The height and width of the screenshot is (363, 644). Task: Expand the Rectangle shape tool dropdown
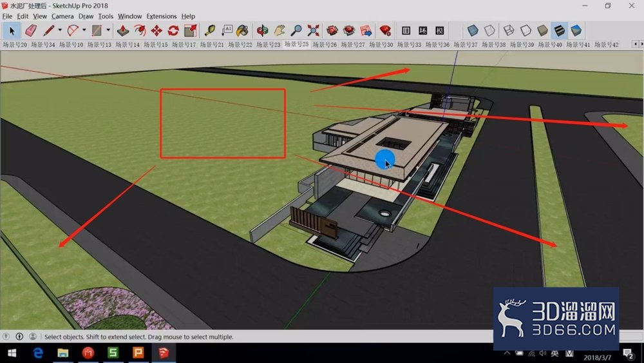(x=108, y=30)
